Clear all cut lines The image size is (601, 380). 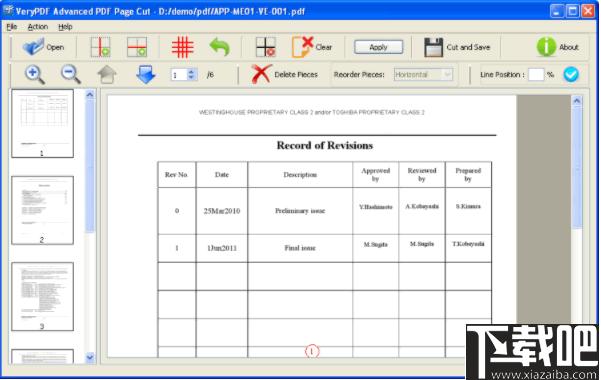click(x=312, y=47)
